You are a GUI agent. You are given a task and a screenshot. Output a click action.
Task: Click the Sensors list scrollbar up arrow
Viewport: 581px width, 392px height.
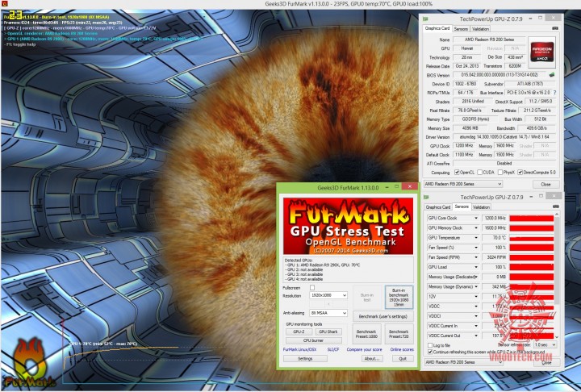tap(557, 215)
